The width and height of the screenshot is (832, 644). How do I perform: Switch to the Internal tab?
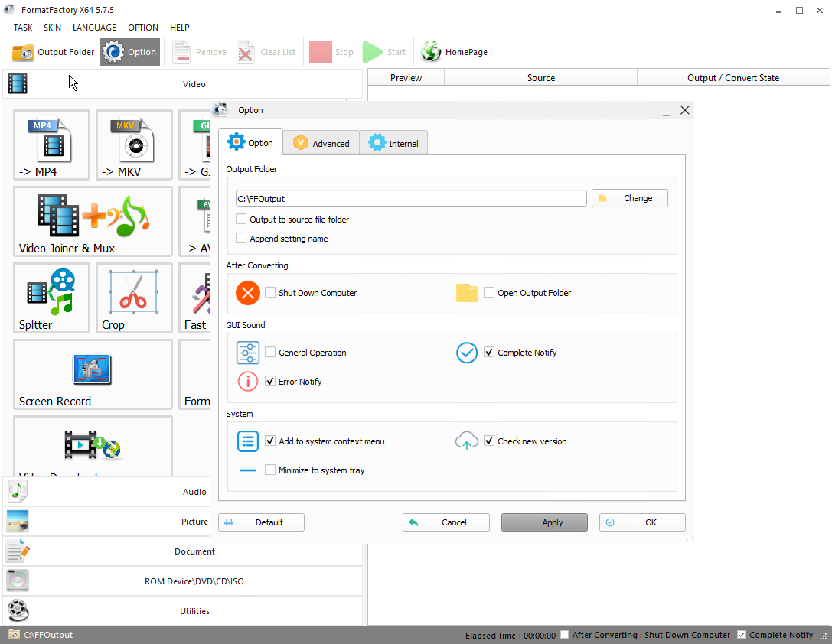(x=393, y=143)
